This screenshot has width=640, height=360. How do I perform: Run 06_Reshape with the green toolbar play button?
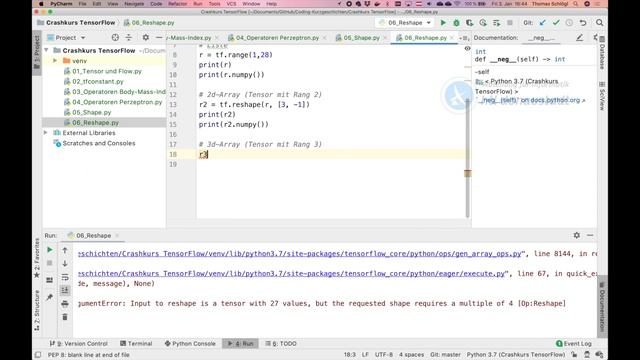coord(443,23)
